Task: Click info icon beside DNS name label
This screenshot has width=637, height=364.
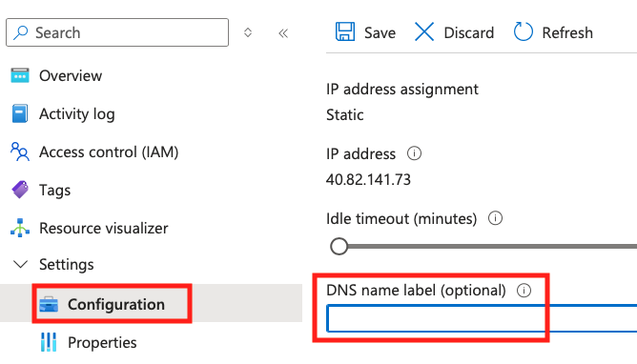Action: click(524, 290)
